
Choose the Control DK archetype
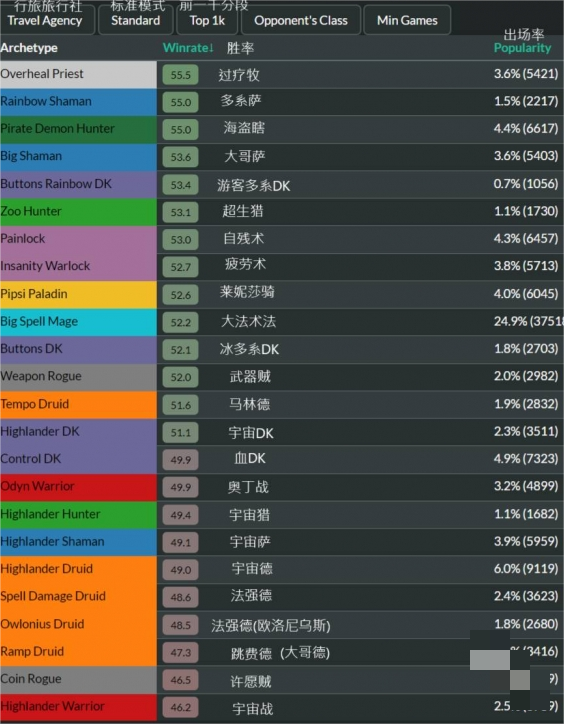click(x=79, y=459)
